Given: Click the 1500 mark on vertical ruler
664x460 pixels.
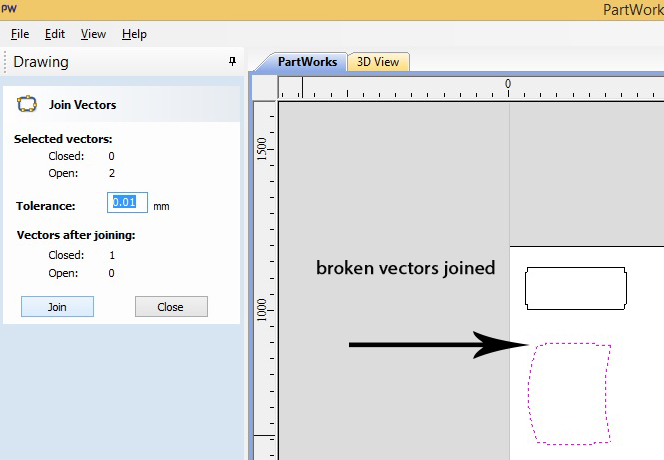Looking at the screenshot, I should pyautogui.click(x=262, y=149).
